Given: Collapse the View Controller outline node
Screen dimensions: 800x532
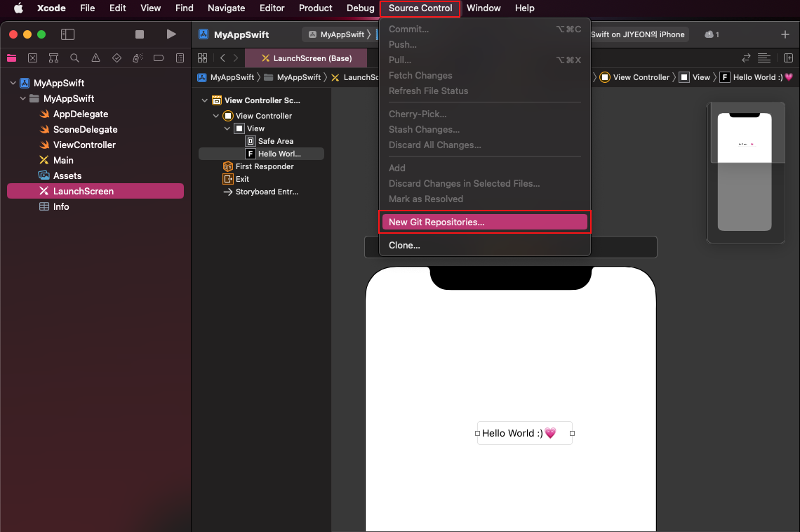Looking at the screenshot, I should pyautogui.click(x=216, y=116).
